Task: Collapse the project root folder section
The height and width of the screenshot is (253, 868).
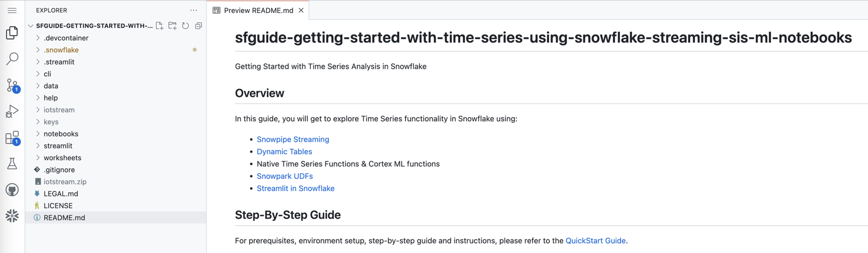Action: pyautogui.click(x=31, y=26)
